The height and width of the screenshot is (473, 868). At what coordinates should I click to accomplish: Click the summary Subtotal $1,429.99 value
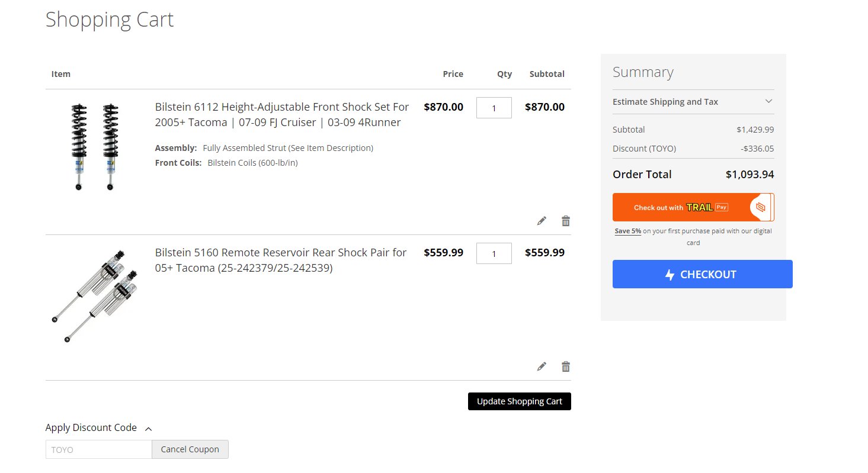click(755, 130)
